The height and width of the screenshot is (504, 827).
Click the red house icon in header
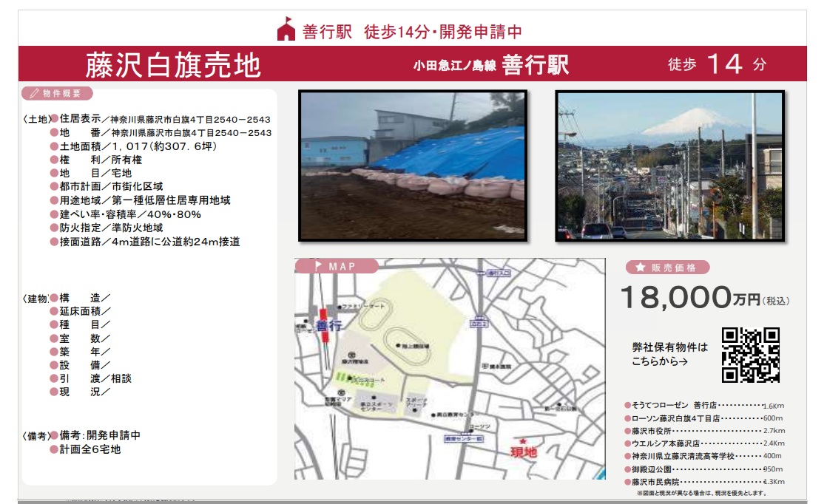click(x=286, y=30)
